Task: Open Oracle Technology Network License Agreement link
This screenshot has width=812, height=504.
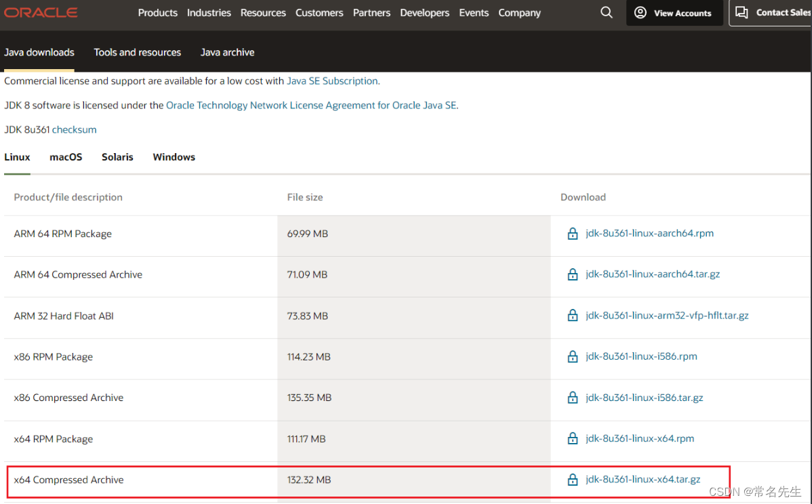Action: coord(311,105)
